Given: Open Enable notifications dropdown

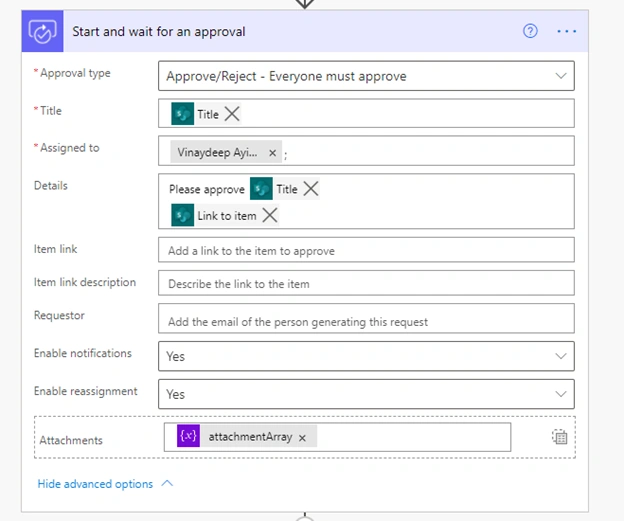Looking at the screenshot, I should click(x=366, y=356).
